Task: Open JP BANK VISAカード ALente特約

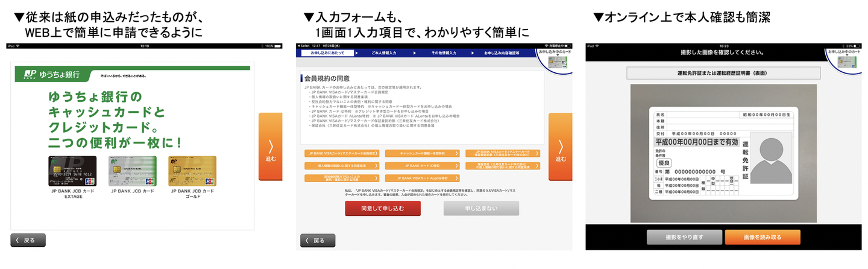Action: (422, 178)
